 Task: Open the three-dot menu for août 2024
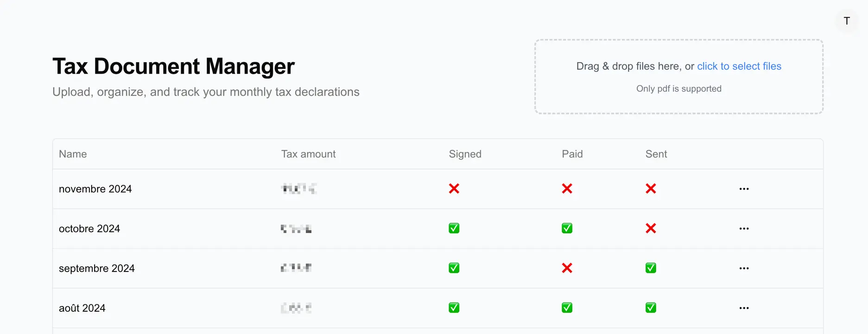(744, 309)
